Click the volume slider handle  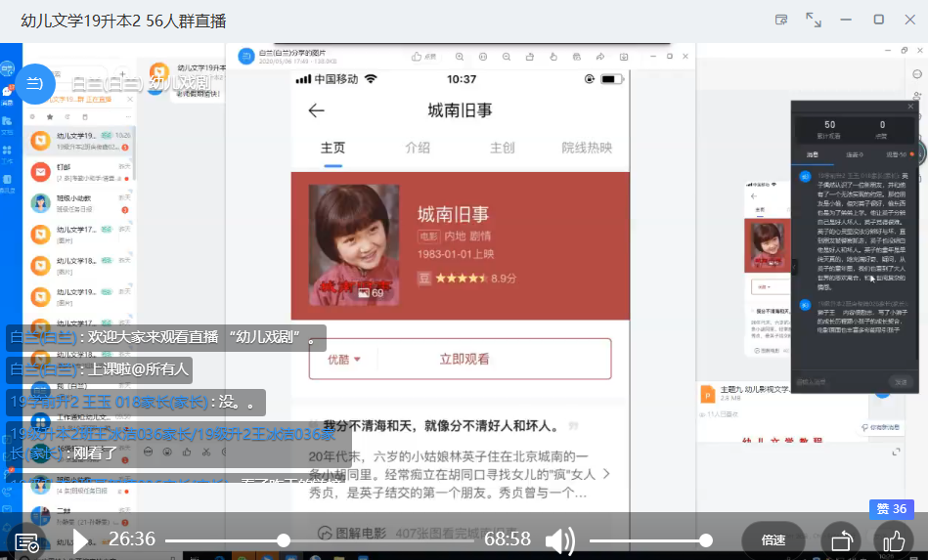click(x=705, y=540)
